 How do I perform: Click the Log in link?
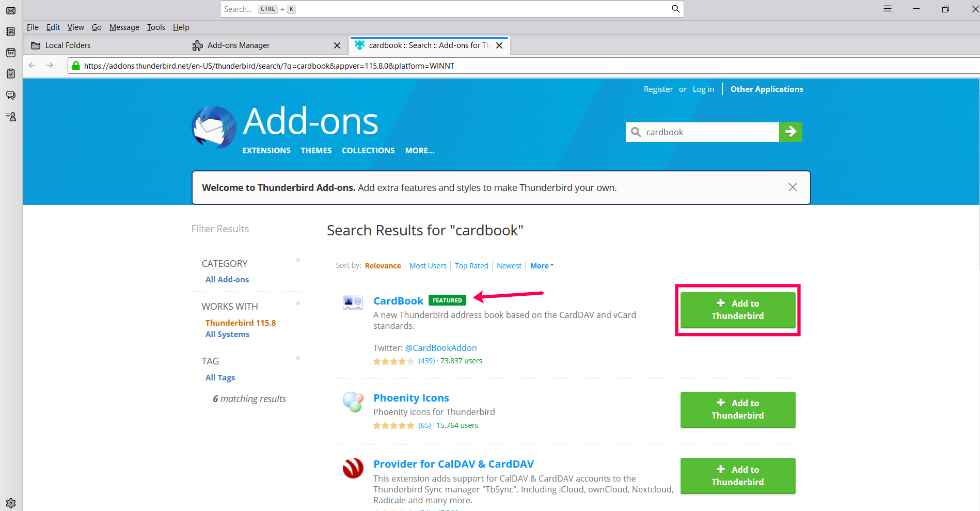pos(703,89)
